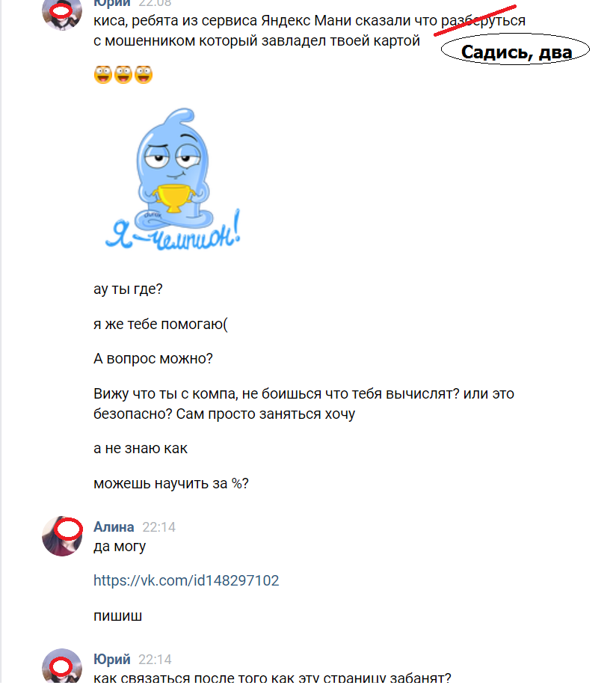Click the 'Садись, два' oval annotation
This screenshot has height=697, width=616.
(515, 50)
